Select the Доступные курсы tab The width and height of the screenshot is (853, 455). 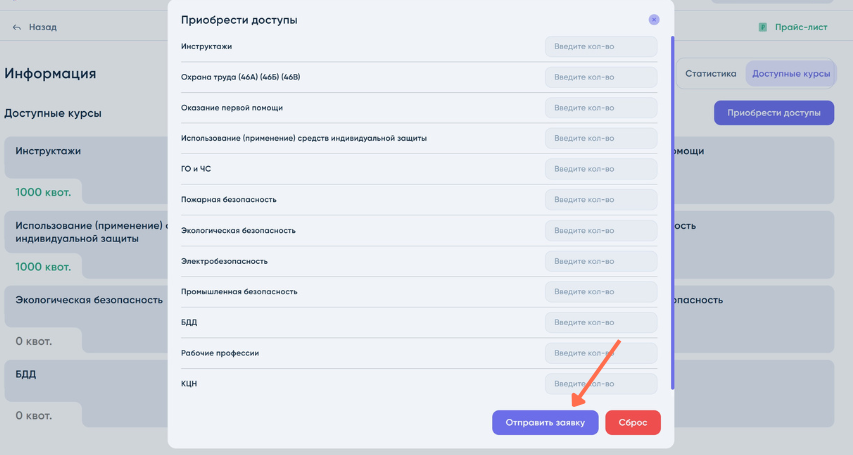[x=790, y=74]
